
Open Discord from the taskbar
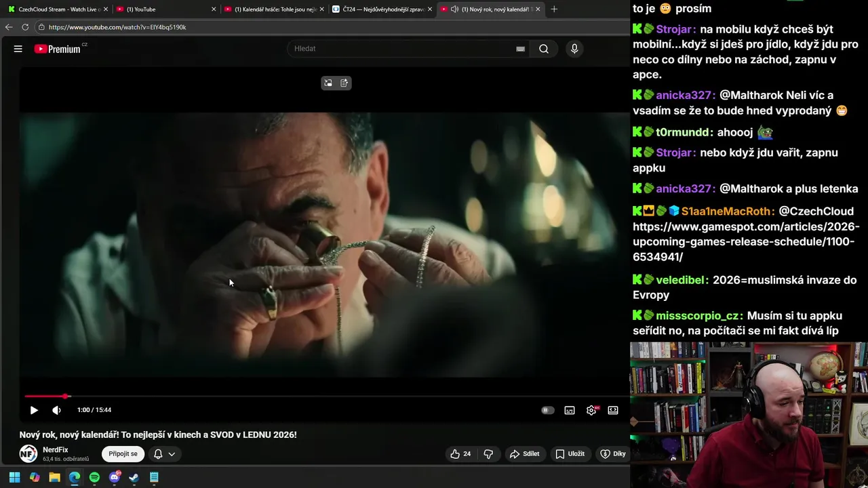tap(115, 477)
